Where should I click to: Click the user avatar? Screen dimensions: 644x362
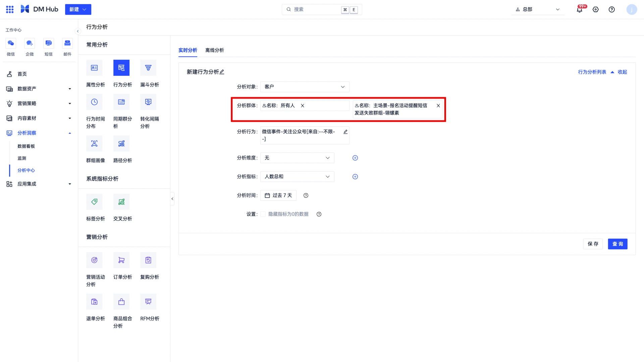point(632,9)
